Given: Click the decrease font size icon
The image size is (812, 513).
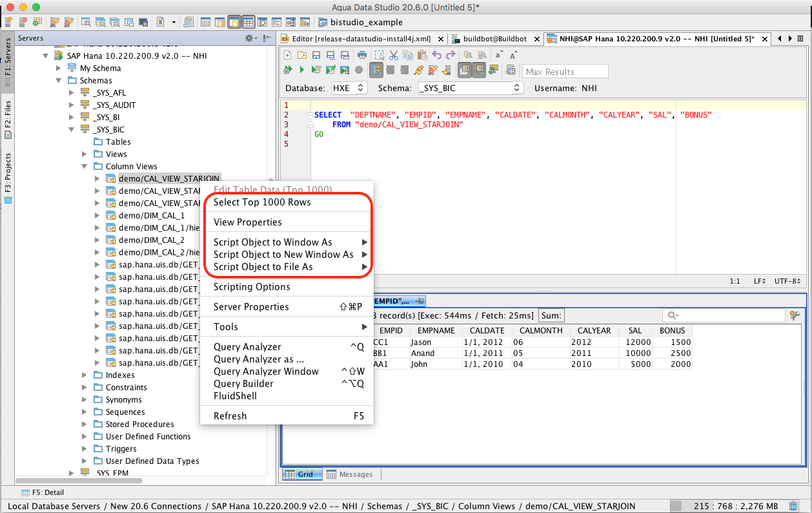Looking at the screenshot, I should pyautogui.click(x=499, y=55).
